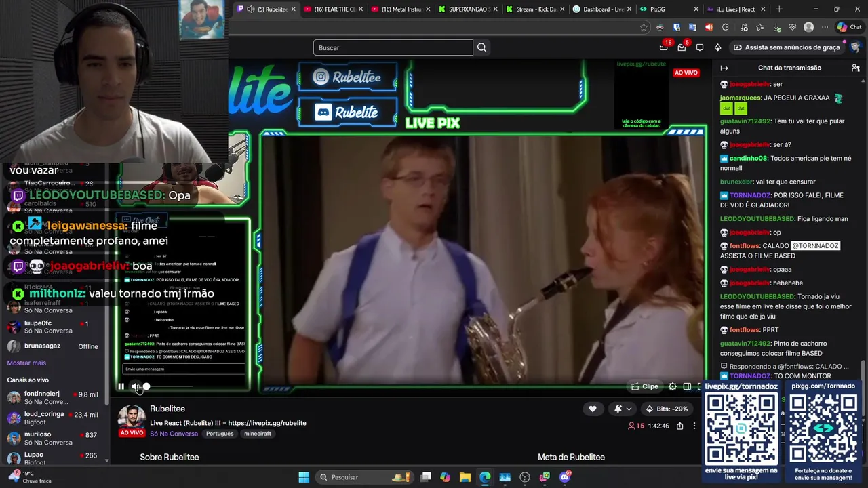Screen dimensions: 868x488
Task: Open the Edge settings and more menu
Action: (x=825, y=27)
